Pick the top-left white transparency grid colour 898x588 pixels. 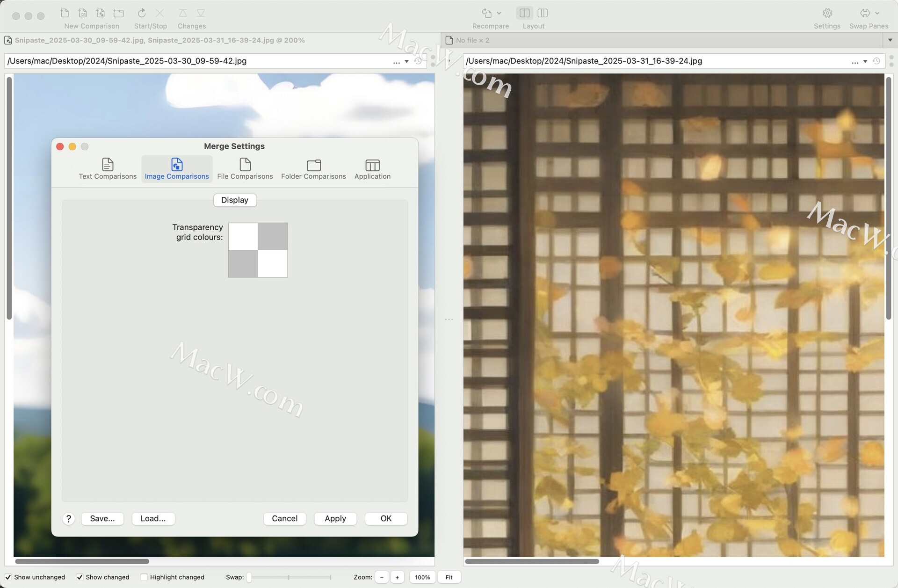pyautogui.click(x=243, y=237)
